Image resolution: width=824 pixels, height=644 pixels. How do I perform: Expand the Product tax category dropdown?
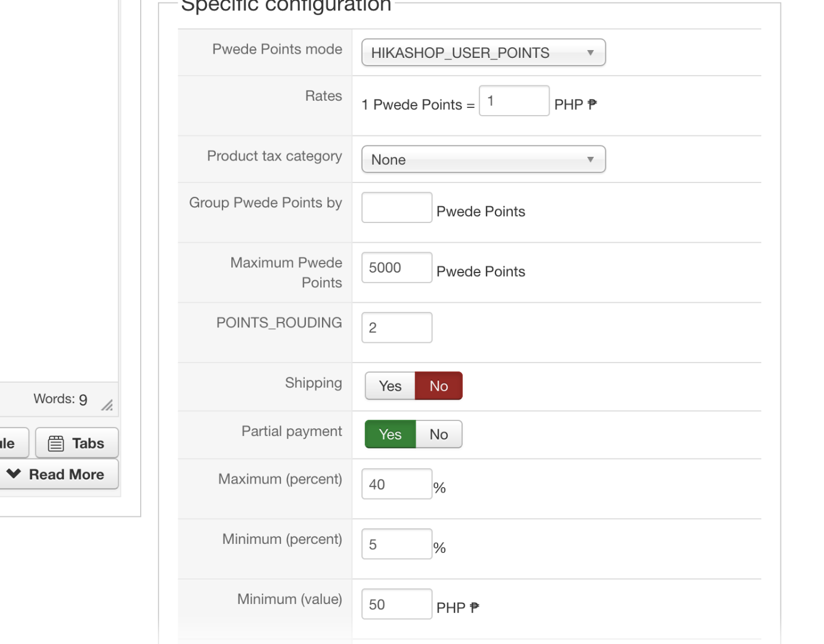483,159
